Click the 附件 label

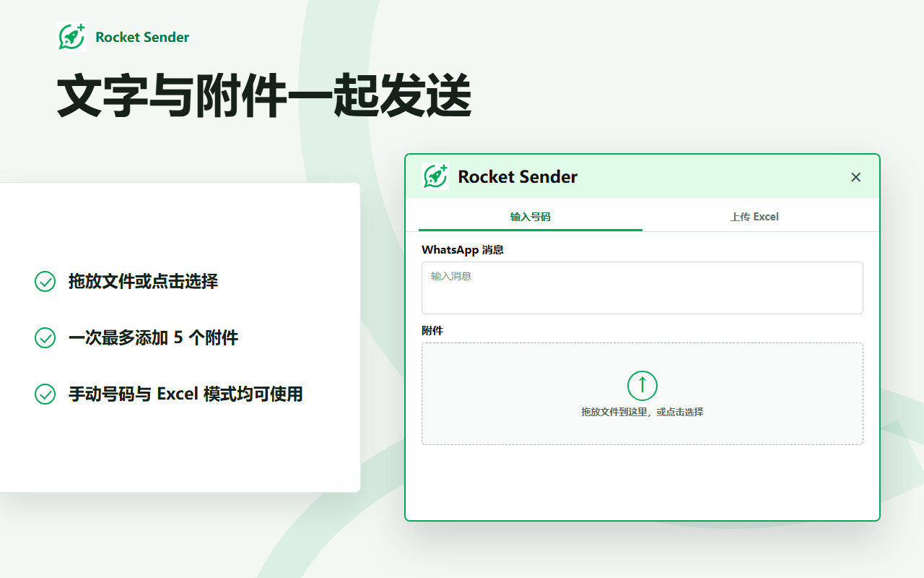click(x=432, y=331)
